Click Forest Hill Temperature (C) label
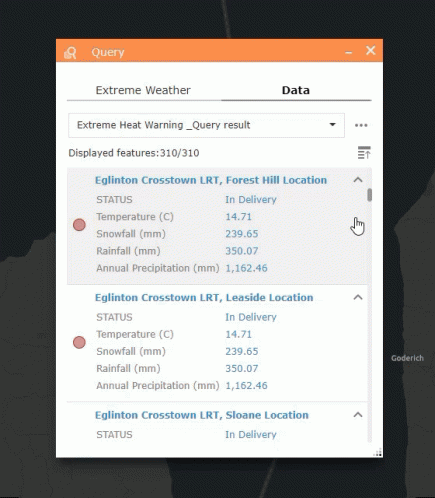 click(135, 217)
